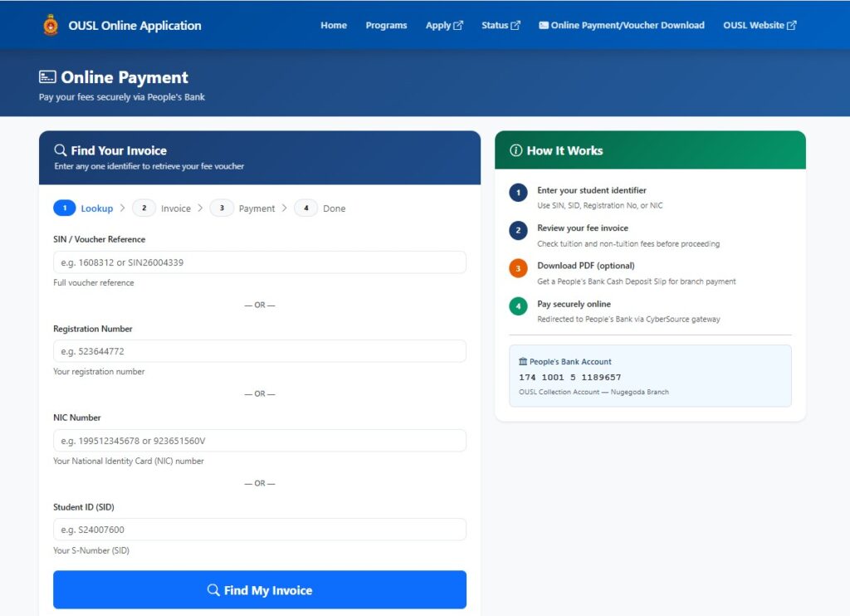Click 'Redirected to People's Bank via CyberSource gateway' text

click(629, 320)
